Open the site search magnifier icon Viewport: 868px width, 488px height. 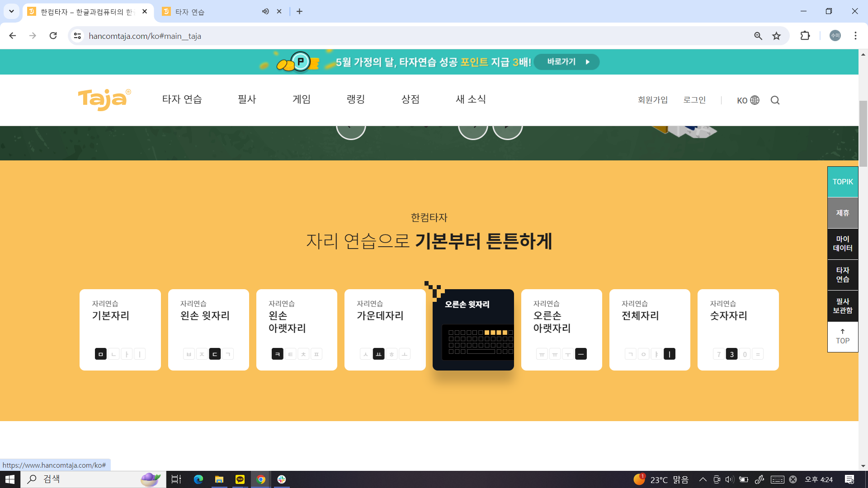pyautogui.click(x=775, y=100)
